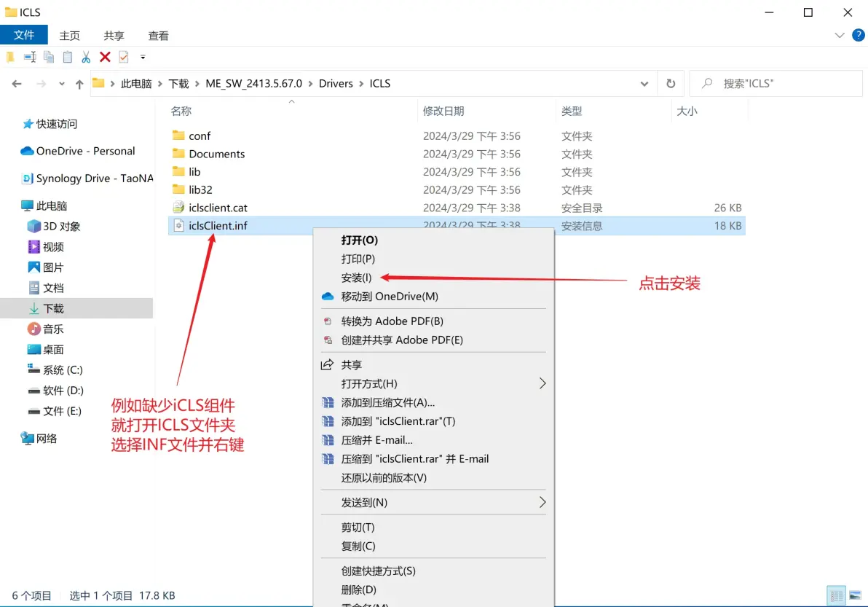Click the Paste clipboard icon in toolbar

68,57
